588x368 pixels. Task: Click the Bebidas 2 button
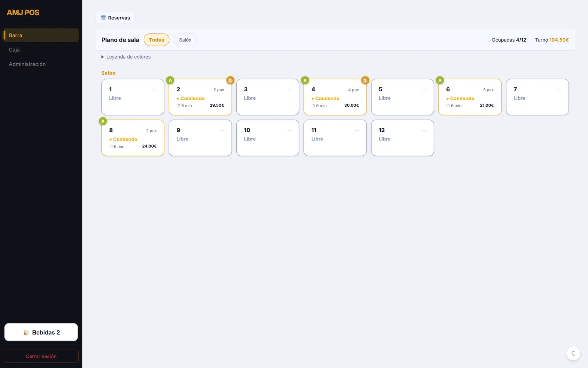click(41, 332)
